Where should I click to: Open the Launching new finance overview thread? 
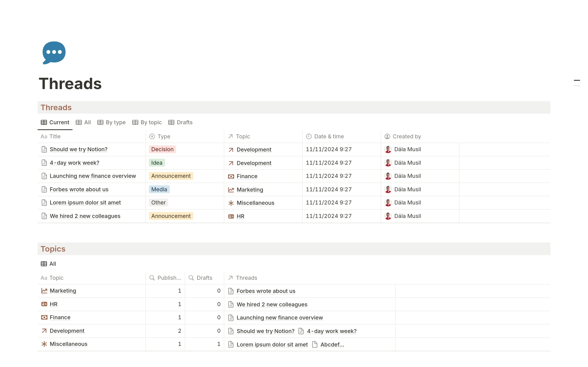coord(93,176)
